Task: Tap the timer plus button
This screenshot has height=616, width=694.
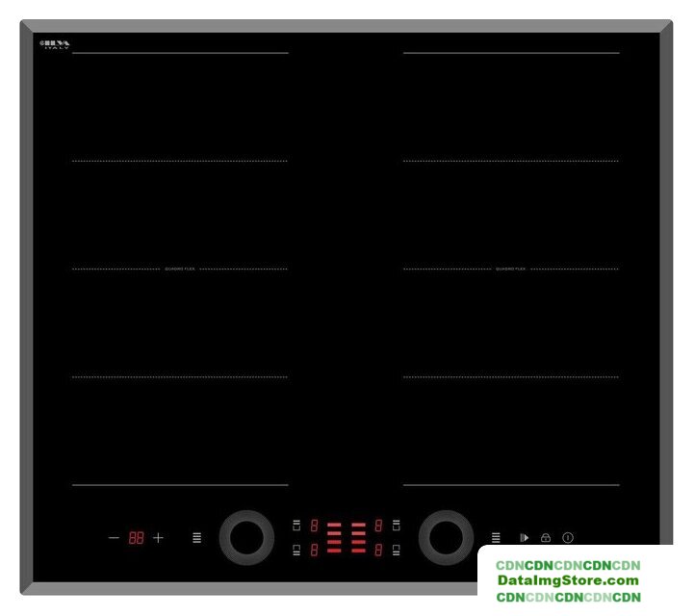Action: [x=159, y=538]
